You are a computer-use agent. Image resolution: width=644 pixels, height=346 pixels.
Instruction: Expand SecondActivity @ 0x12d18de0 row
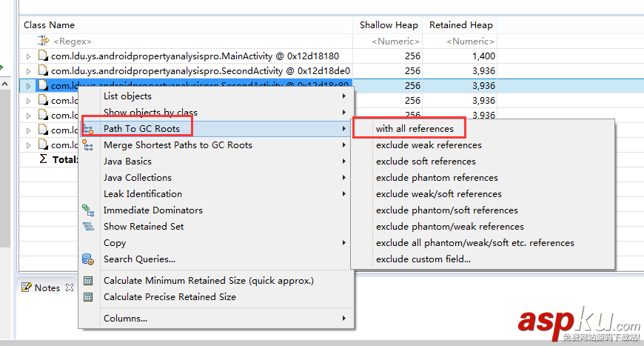pos(29,71)
